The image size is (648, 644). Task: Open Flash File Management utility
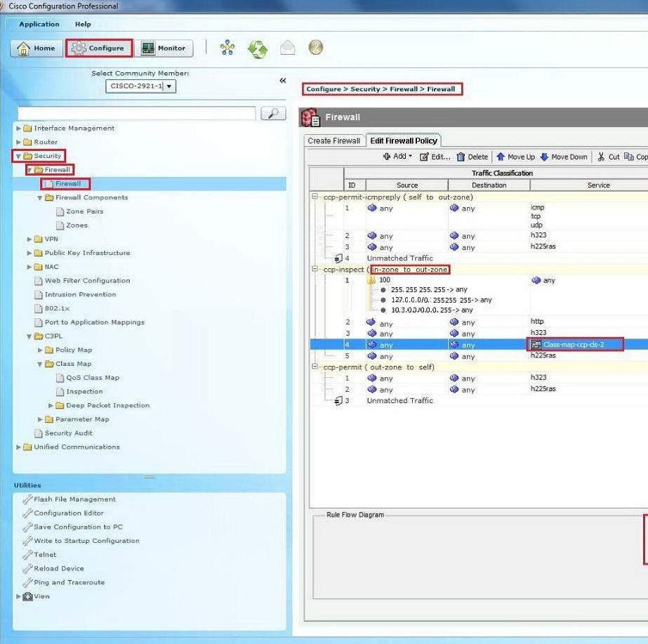[x=70, y=499]
